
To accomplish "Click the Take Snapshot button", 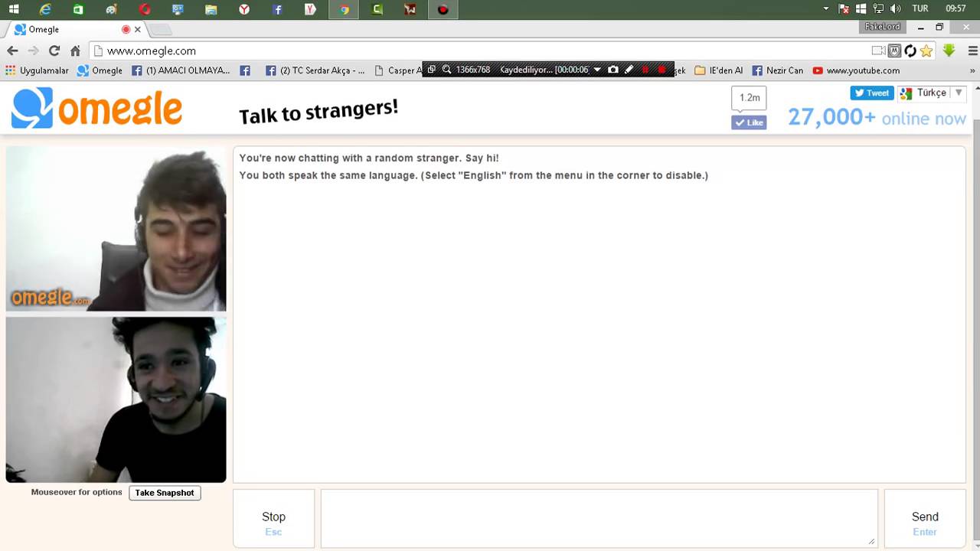I will point(165,493).
